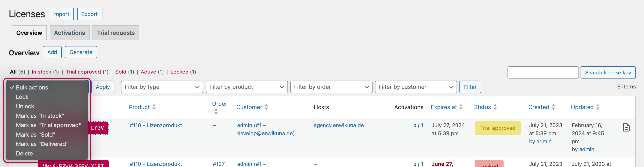Open the Activations tab
The height and width of the screenshot is (167, 644).
point(70,33)
